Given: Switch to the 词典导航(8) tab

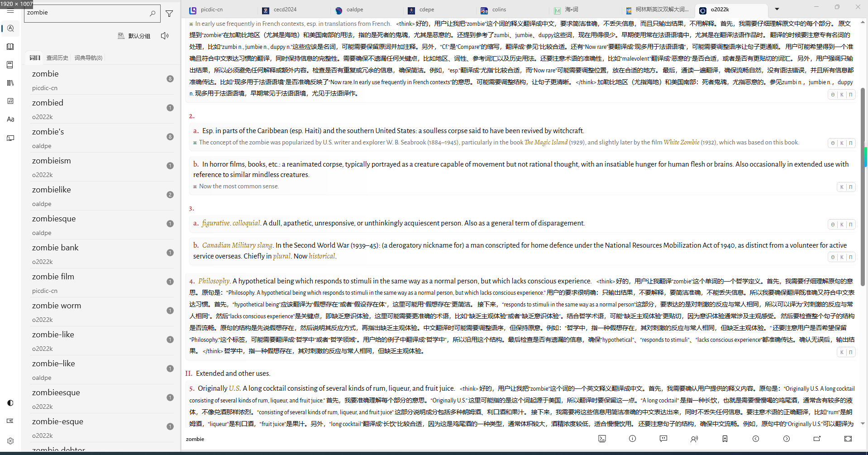Looking at the screenshot, I should pyautogui.click(x=88, y=57).
